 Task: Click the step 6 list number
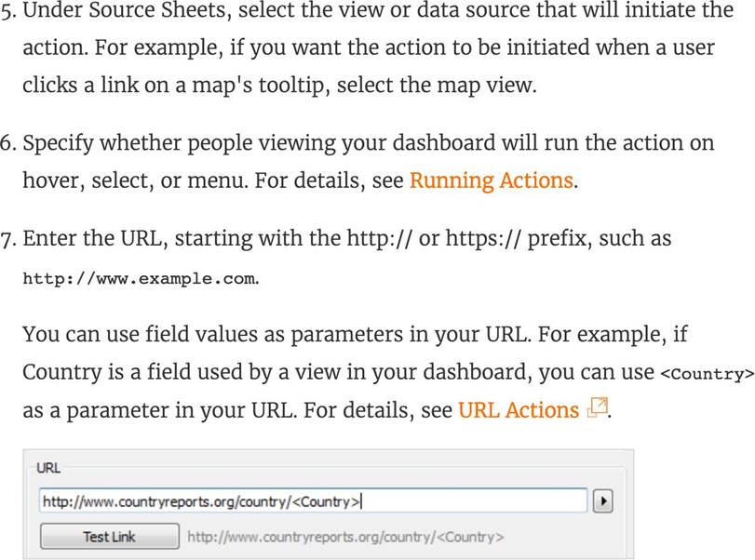(x=9, y=144)
